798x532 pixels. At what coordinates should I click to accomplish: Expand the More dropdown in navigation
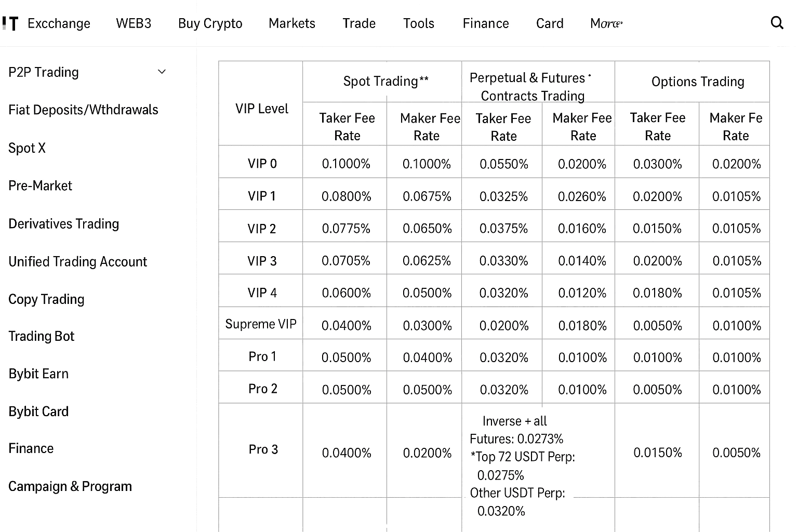[x=606, y=23]
